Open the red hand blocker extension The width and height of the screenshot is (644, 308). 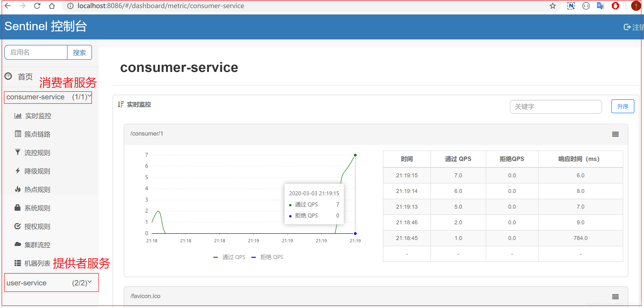pos(615,6)
